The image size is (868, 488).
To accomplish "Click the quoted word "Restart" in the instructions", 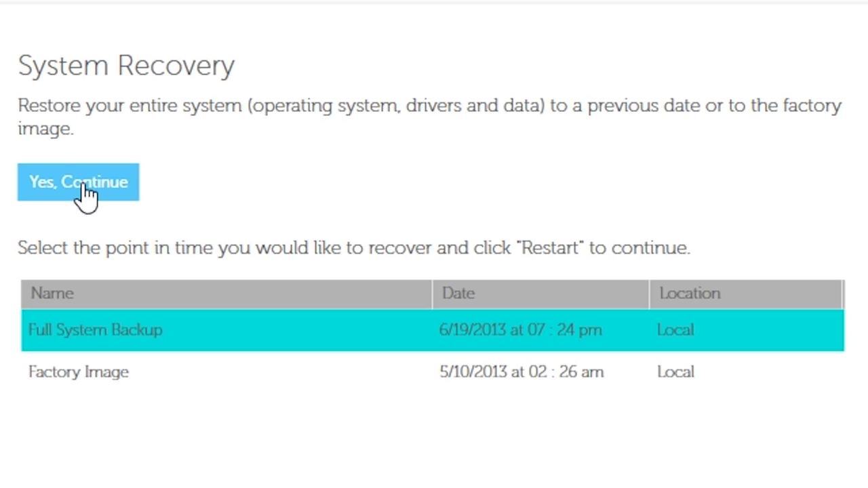I will coord(551,248).
